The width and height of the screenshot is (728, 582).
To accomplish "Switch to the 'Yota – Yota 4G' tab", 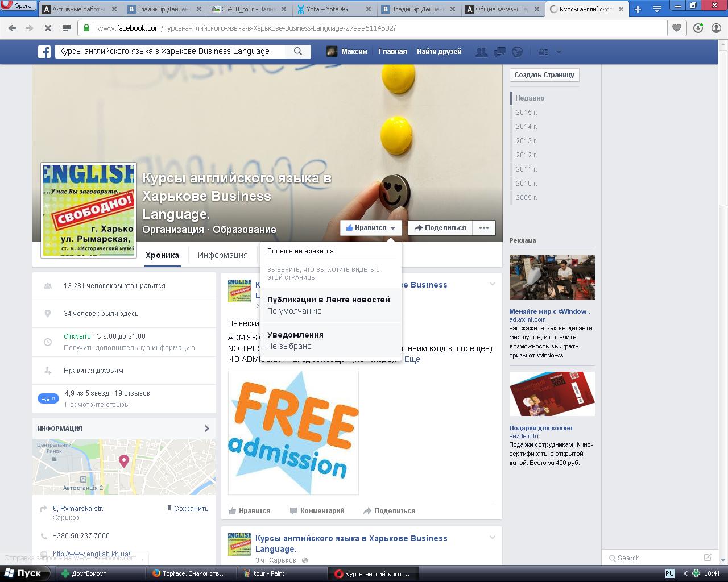I will tap(334, 9).
